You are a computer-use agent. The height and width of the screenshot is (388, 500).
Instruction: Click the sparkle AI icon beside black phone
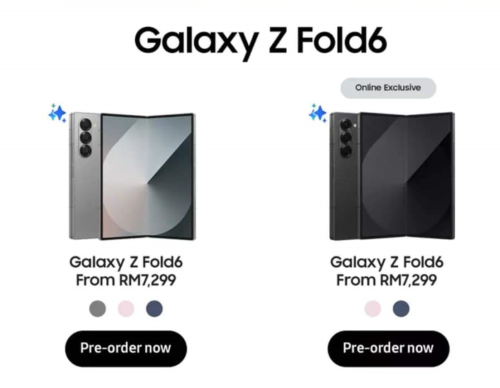tap(318, 113)
